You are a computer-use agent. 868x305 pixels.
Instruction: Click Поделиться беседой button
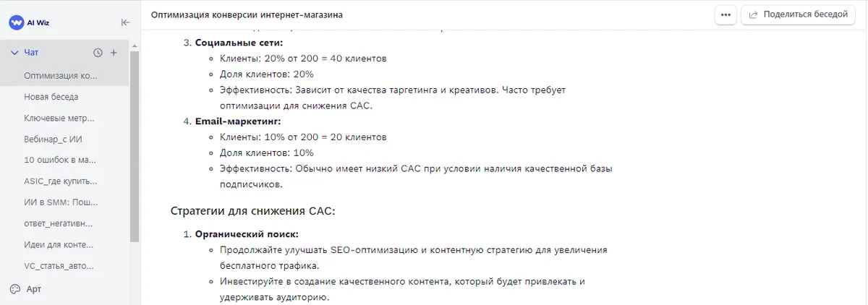[798, 14]
